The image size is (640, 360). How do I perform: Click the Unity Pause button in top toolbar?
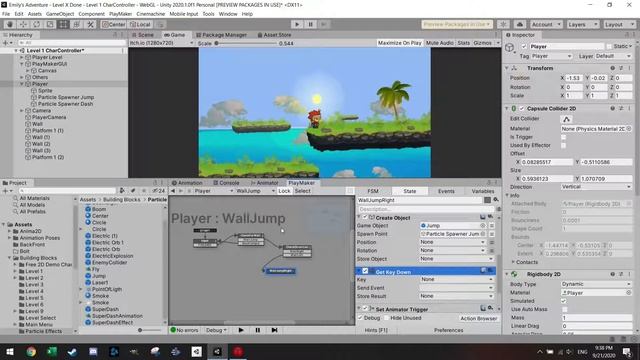tap(310, 24)
